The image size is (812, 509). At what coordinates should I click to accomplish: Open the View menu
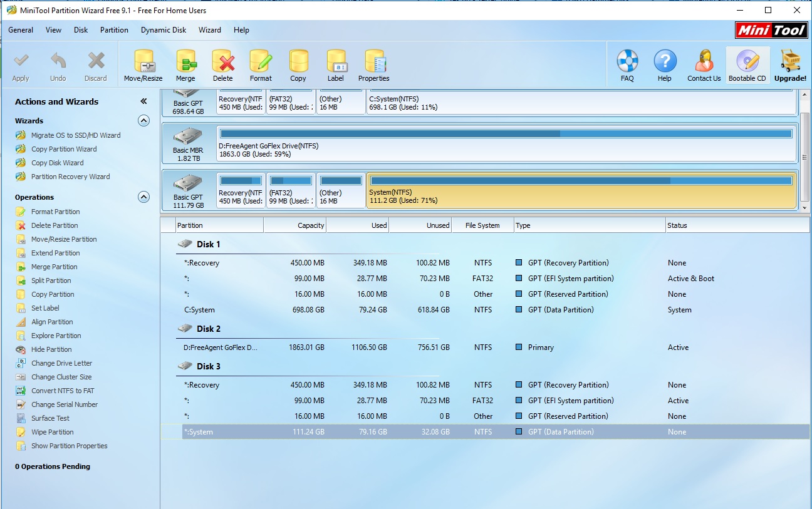(54, 30)
